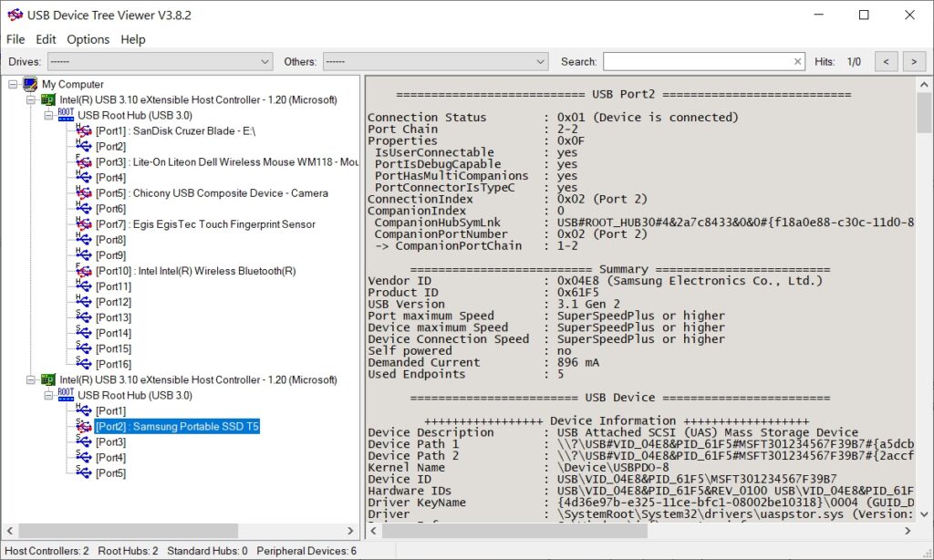Collapse the My Computer tree node
This screenshot has height=560, width=934.
12,84
